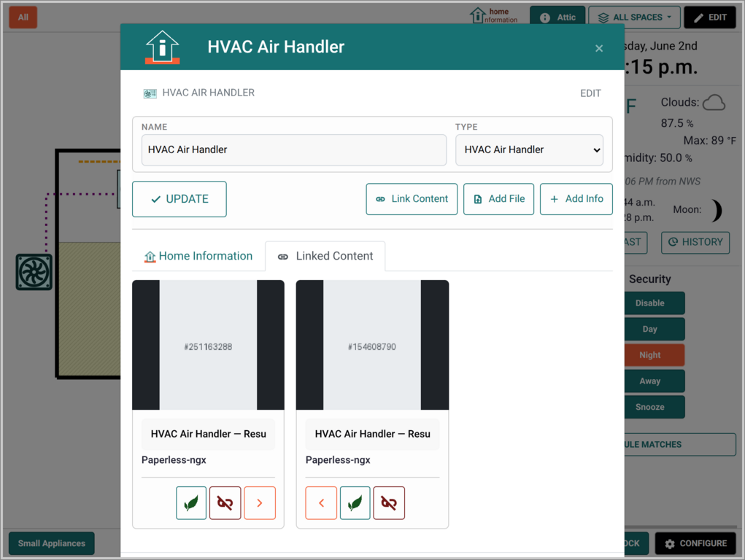
Task: Unlink content on card #154608790
Action: pyautogui.click(x=389, y=502)
